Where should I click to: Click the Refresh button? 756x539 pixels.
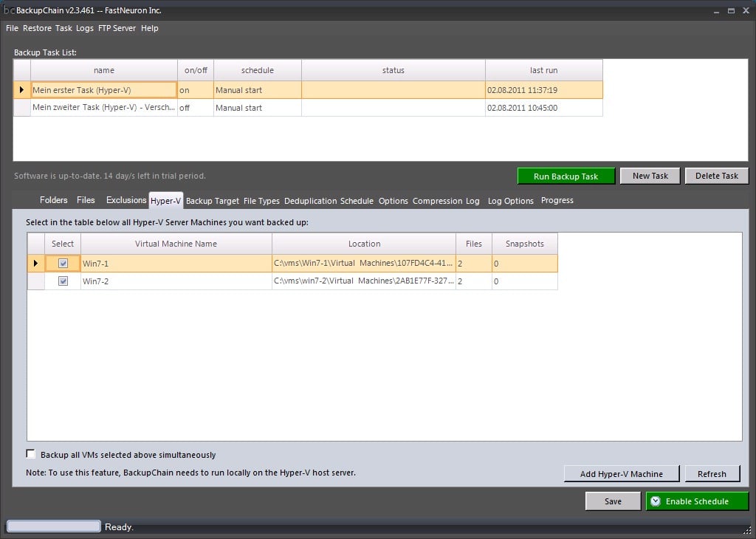[x=712, y=473]
